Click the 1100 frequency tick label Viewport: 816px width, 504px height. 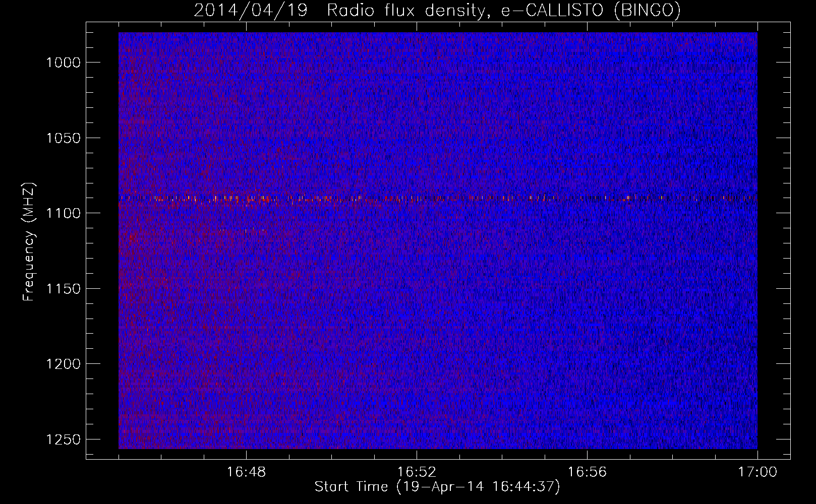tap(63, 213)
